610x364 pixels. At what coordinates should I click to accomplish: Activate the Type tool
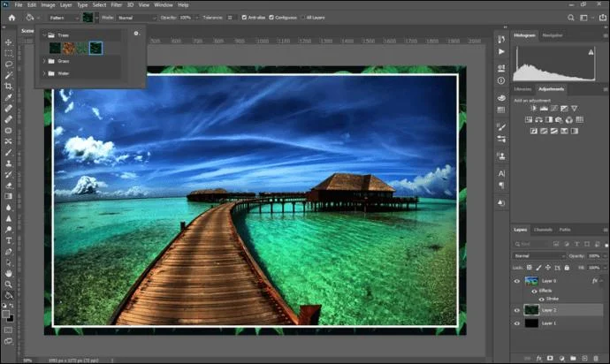(8, 240)
